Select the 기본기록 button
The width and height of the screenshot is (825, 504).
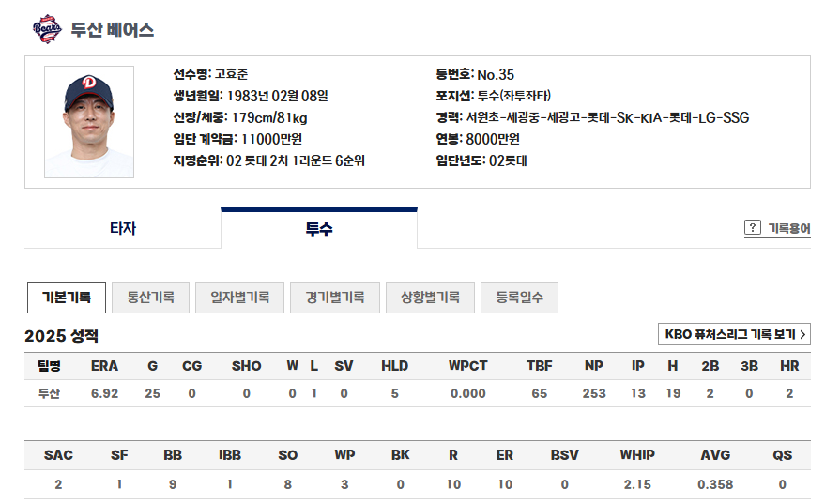coord(67,298)
